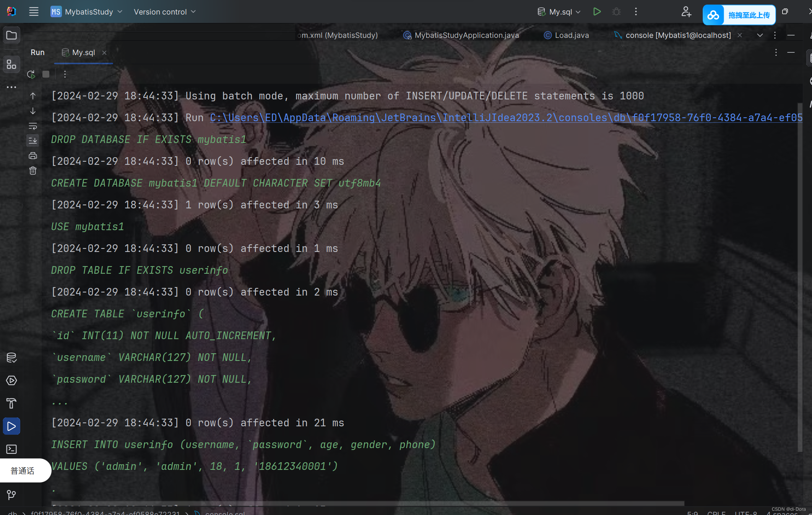Expand the My.sql run configuration dropdown

click(x=559, y=12)
